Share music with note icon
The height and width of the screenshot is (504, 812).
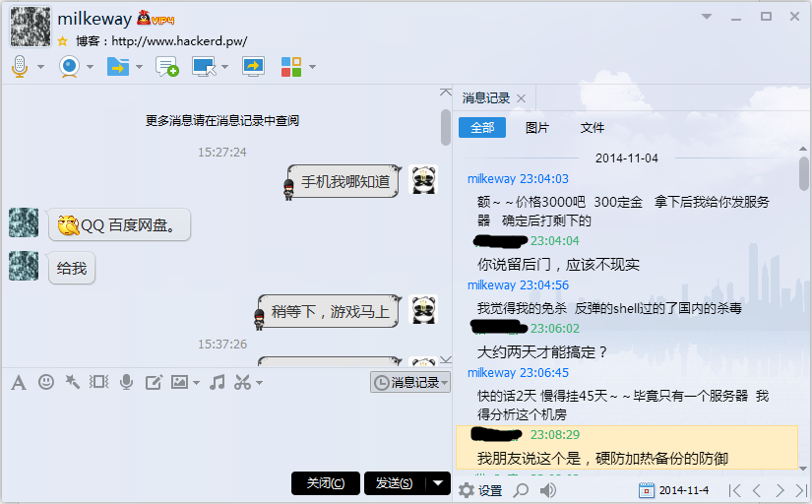(x=217, y=382)
